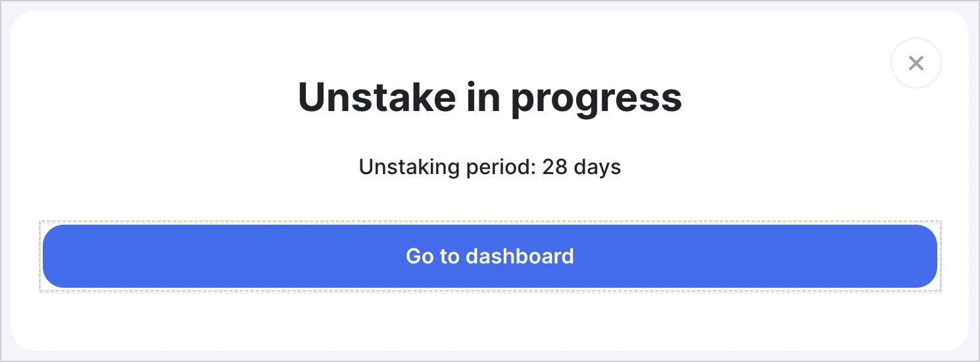
Task: Click the Go to dashboard button
Action: (x=490, y=256)
